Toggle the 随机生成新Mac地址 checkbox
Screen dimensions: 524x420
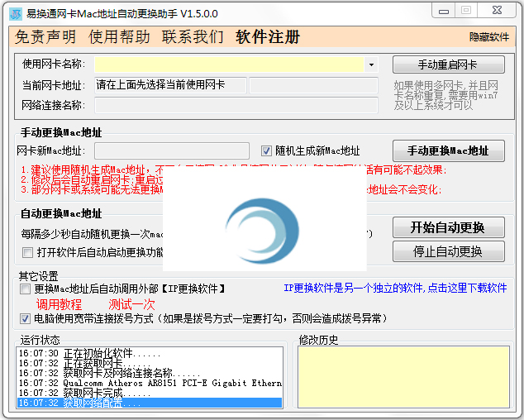pyautogui.click(x=266, y=150)
